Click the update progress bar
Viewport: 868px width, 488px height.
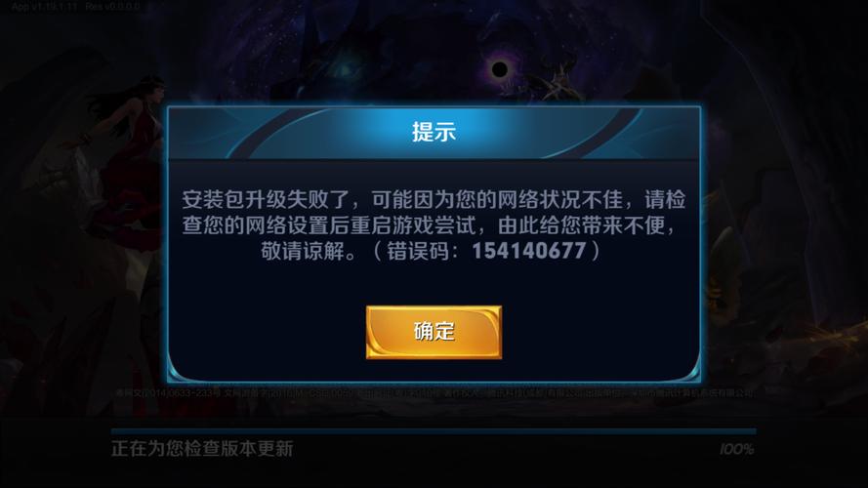pos(434,431)
